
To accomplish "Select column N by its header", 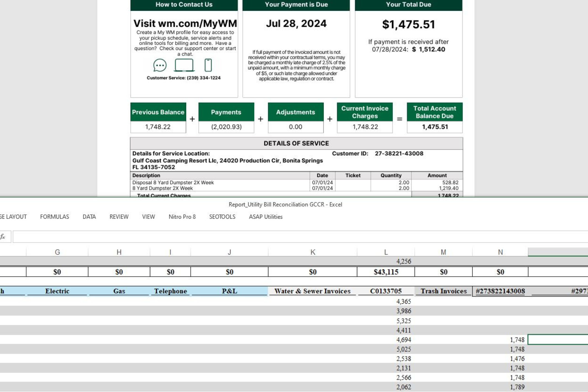I will point(500,252).
